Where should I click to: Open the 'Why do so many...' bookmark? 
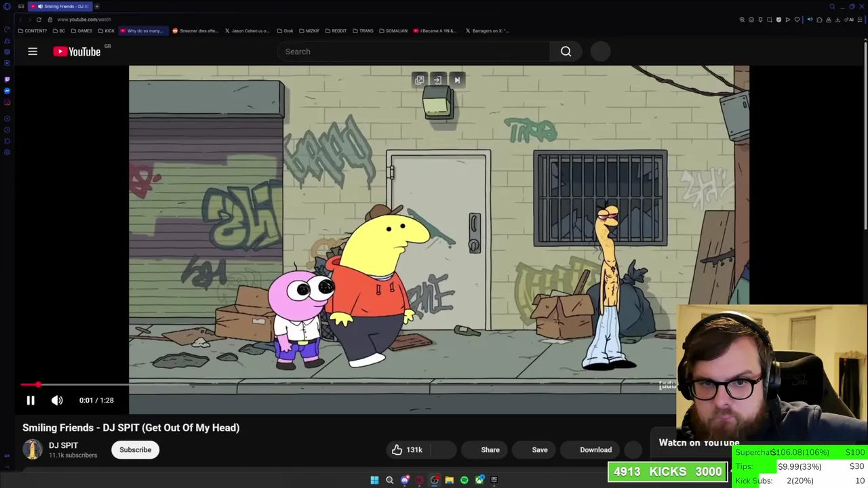(x=142, y=30)
